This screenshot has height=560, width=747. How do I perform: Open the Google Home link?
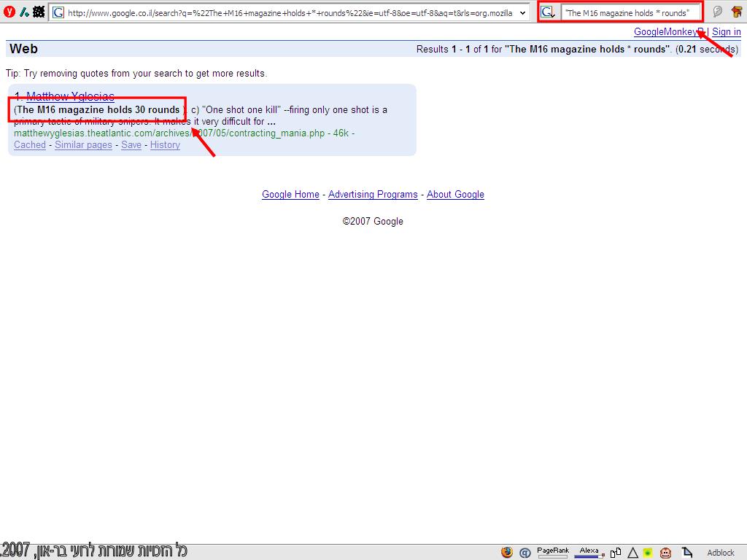click(290, 194)
